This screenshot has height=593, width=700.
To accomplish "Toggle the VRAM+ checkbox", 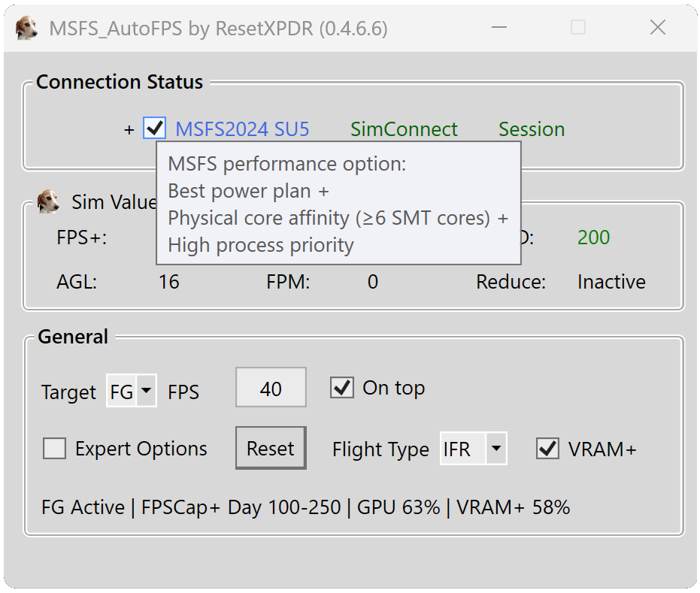I will [548, 449].
